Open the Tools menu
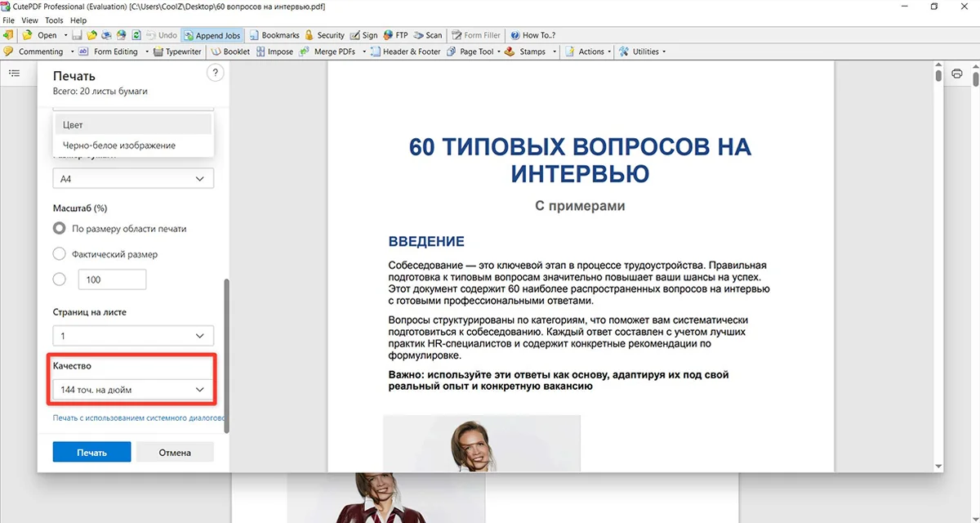 point(54,20)
